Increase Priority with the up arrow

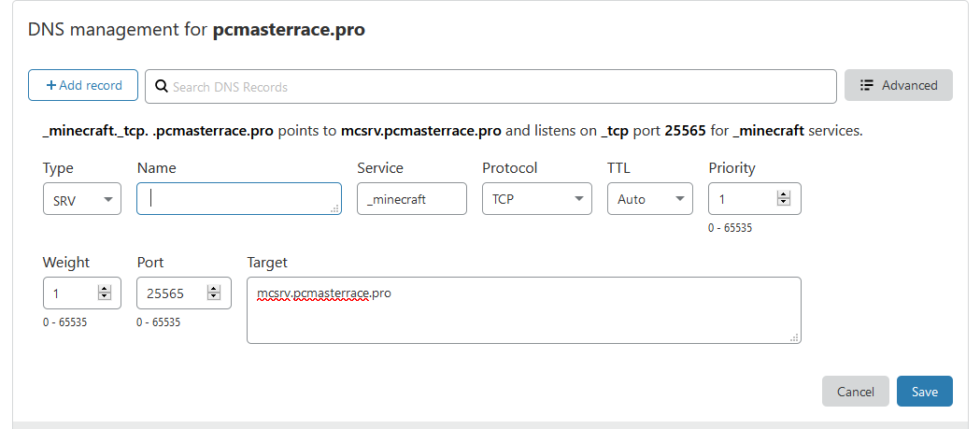tap(784, 194)
